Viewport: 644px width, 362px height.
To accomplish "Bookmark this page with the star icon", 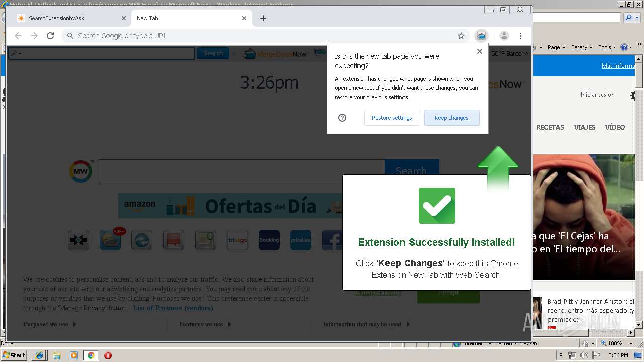I will [461, 36].
